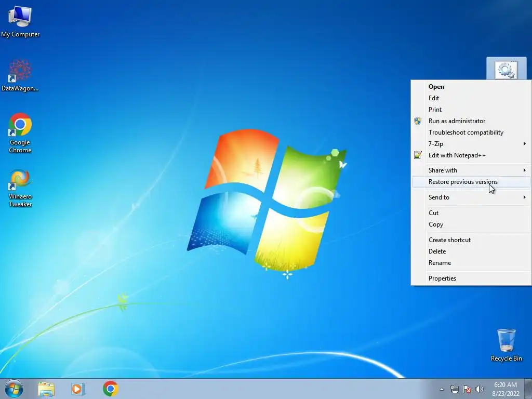
Task: Choose Edit in the context menu
Action: (471, 98)
